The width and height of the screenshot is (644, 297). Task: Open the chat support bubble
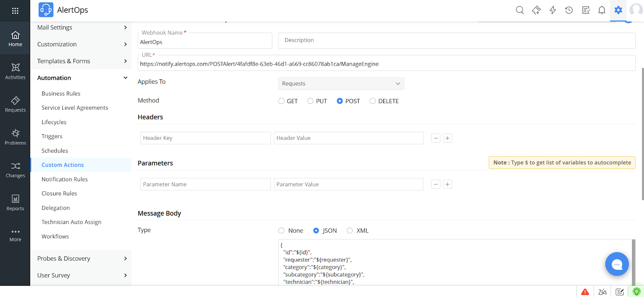(617, 264)
